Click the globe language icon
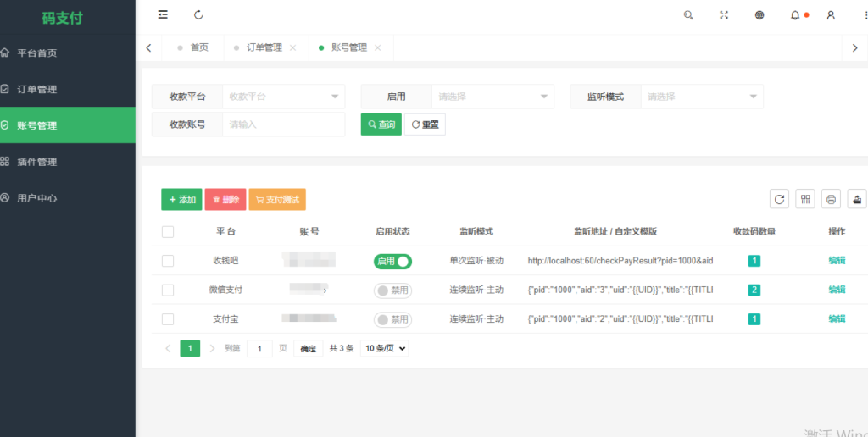Screen dimensions: 868x437 click(759, 15)
